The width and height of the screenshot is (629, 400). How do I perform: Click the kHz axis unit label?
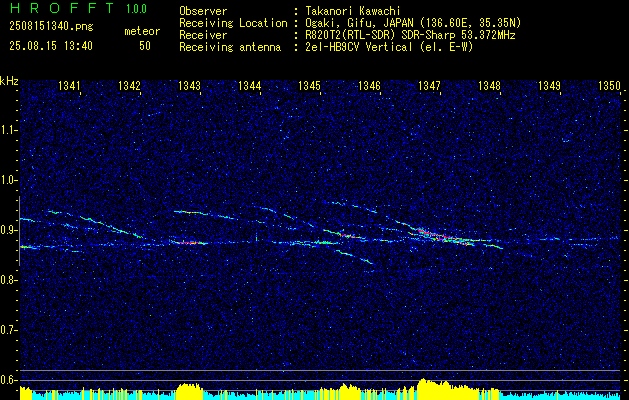tap(9, 81)
